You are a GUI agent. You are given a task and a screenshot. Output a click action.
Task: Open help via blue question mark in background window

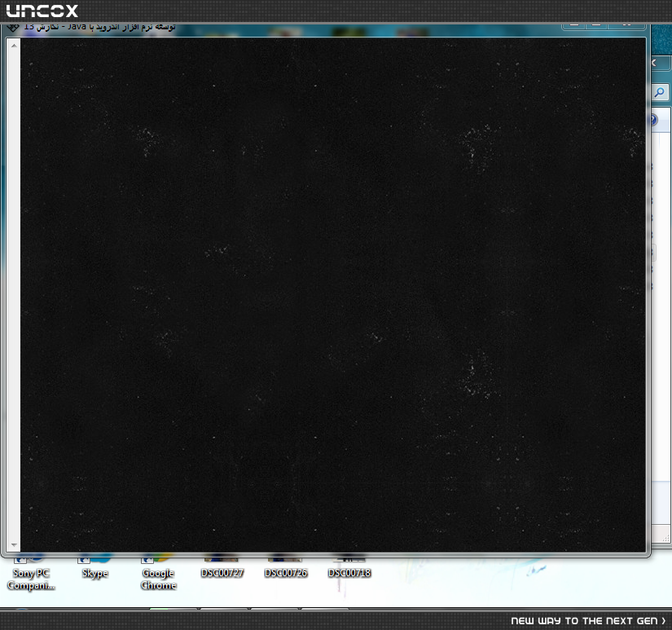653,120
